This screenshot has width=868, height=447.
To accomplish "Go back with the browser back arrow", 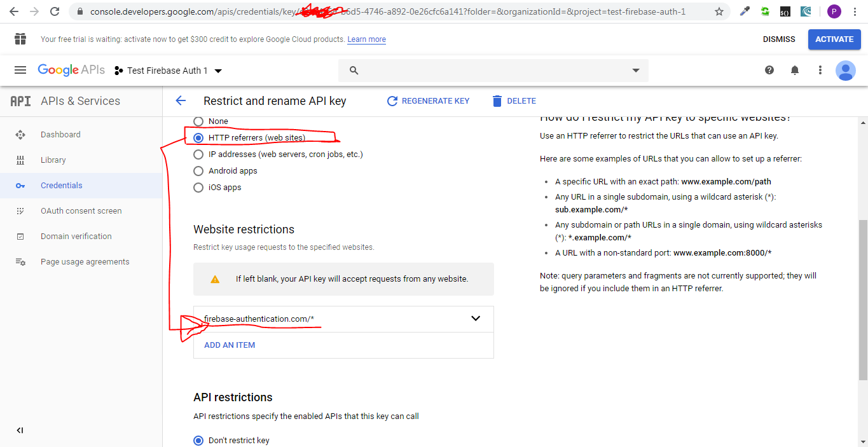I will pos(13,11).
